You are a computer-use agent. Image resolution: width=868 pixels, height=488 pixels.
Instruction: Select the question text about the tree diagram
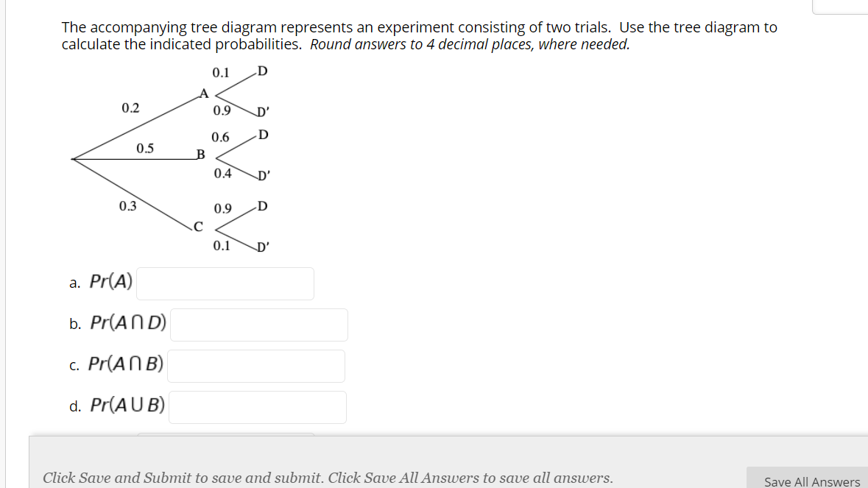pos(418,35)
